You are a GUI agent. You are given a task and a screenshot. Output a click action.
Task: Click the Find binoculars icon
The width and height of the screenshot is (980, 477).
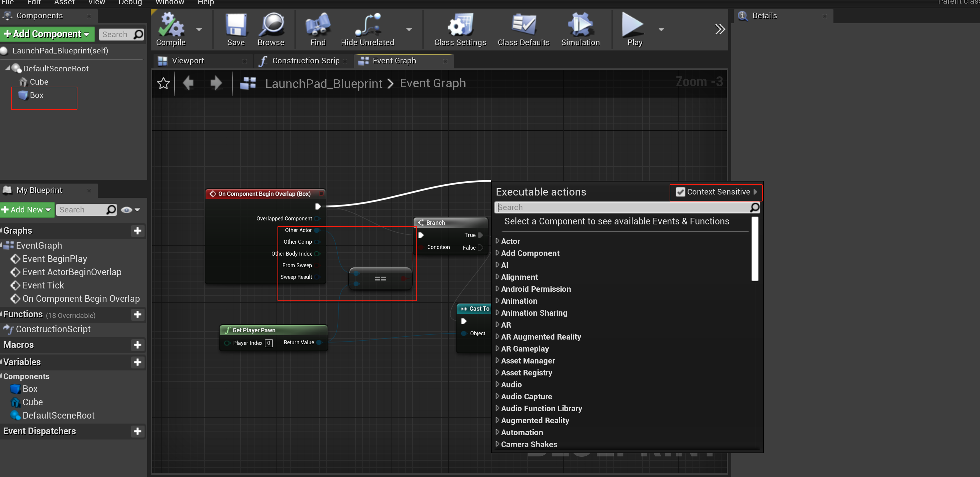[318, 25]
